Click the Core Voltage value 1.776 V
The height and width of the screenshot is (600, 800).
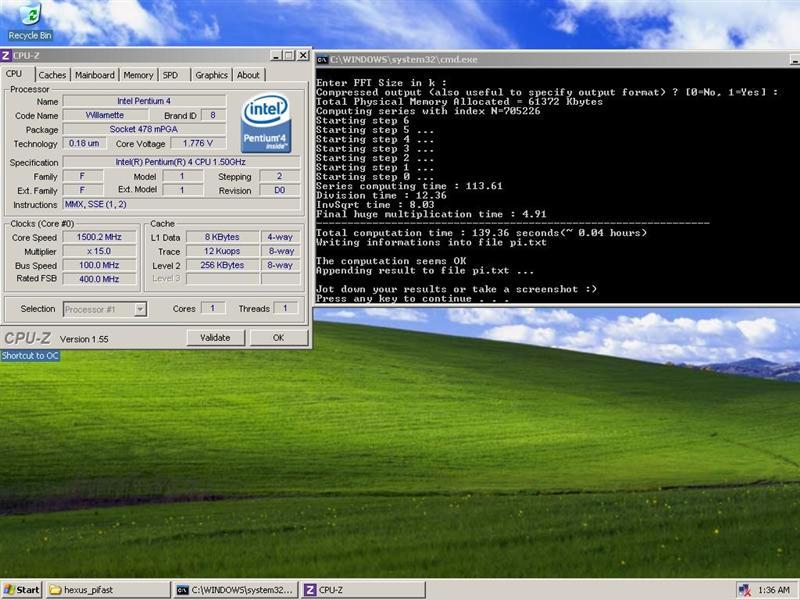click(x=198, y=143)
